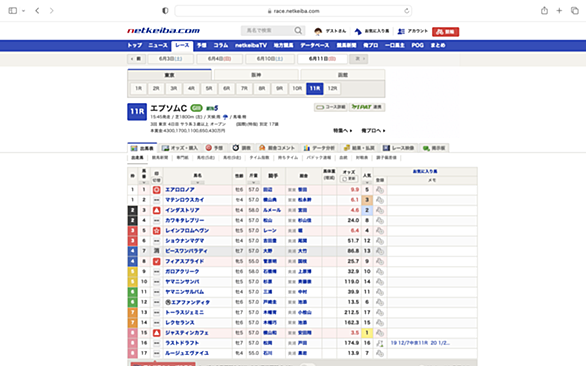Viewport: 586px width, 366px height.
Task: Toggle the triangle mark for ジャスティンカフェ
Action: point(157,333)
